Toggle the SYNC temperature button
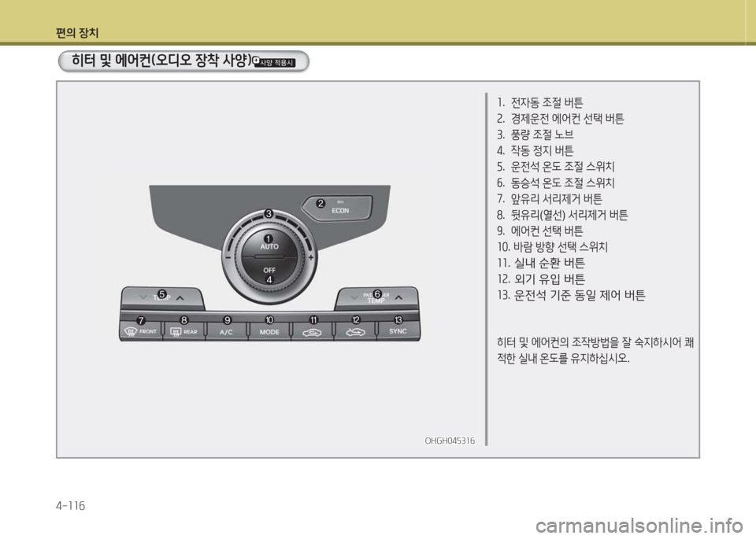The height and width of the screenshot is (539, 756). click(x=398, y=331)
